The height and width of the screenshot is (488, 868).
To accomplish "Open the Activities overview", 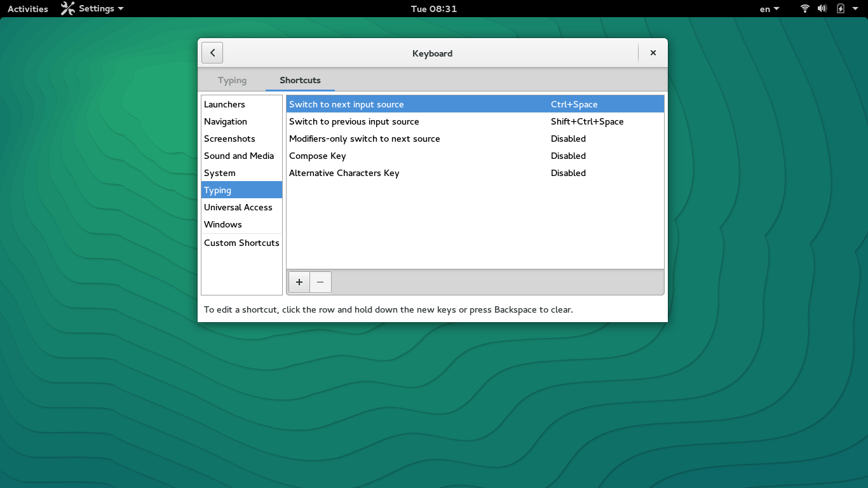I will pyautogui.click(x=28, y=9).
